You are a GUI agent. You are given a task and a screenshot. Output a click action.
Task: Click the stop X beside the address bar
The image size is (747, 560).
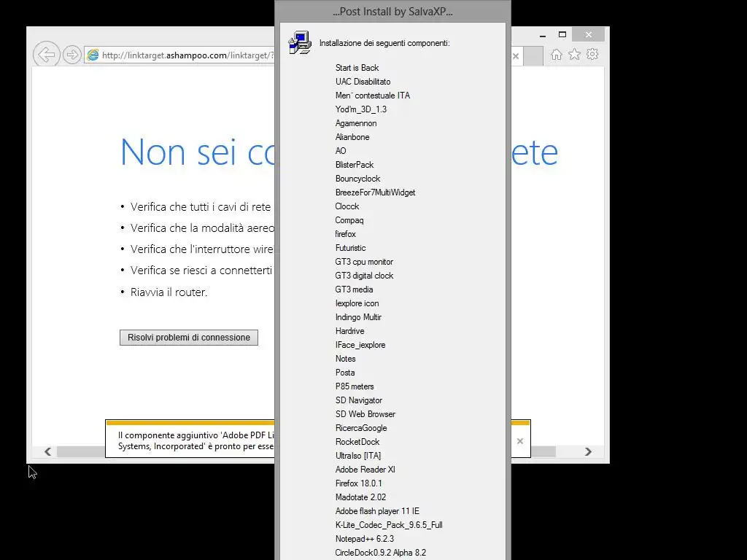[x=516, y=56]
